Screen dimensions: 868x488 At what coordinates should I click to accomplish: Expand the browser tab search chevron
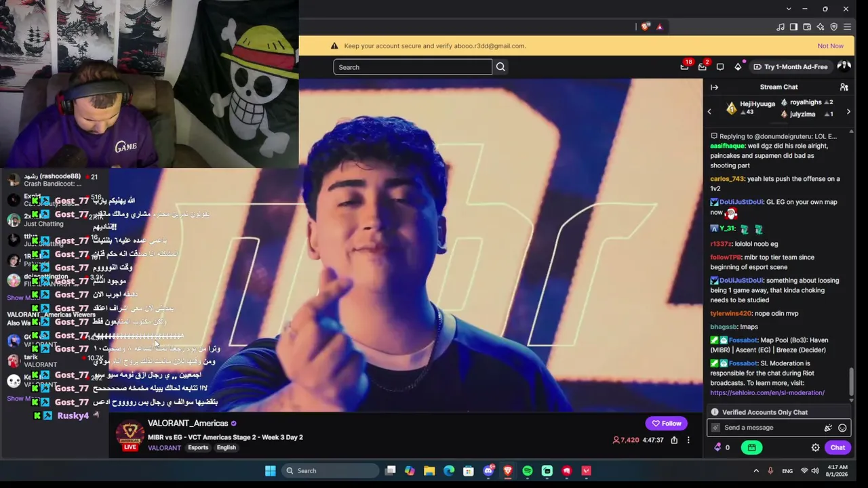pos(789,9)
